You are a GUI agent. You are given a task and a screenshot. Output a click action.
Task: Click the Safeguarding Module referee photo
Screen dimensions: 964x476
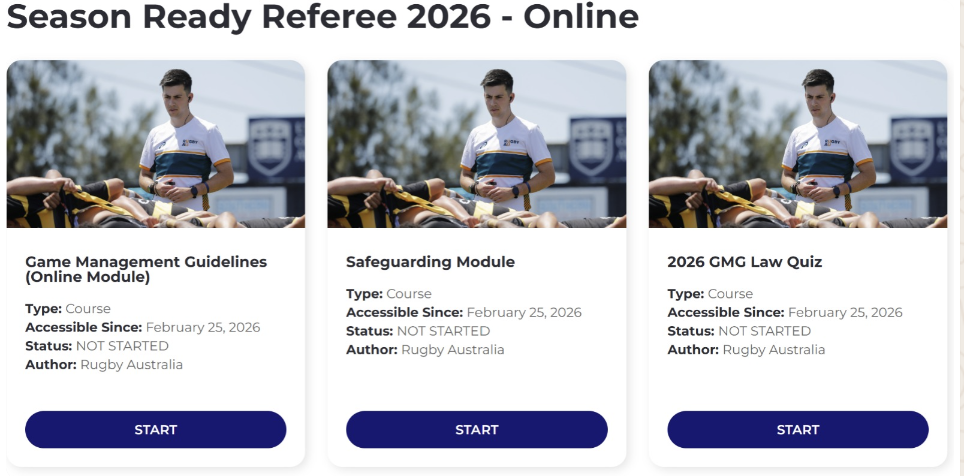(x=477, y=144)
